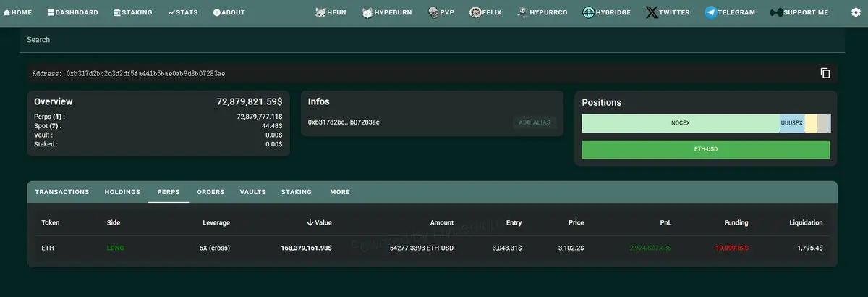Click the Entry column header
Viewport: 868px width, 297px height.
514,222
